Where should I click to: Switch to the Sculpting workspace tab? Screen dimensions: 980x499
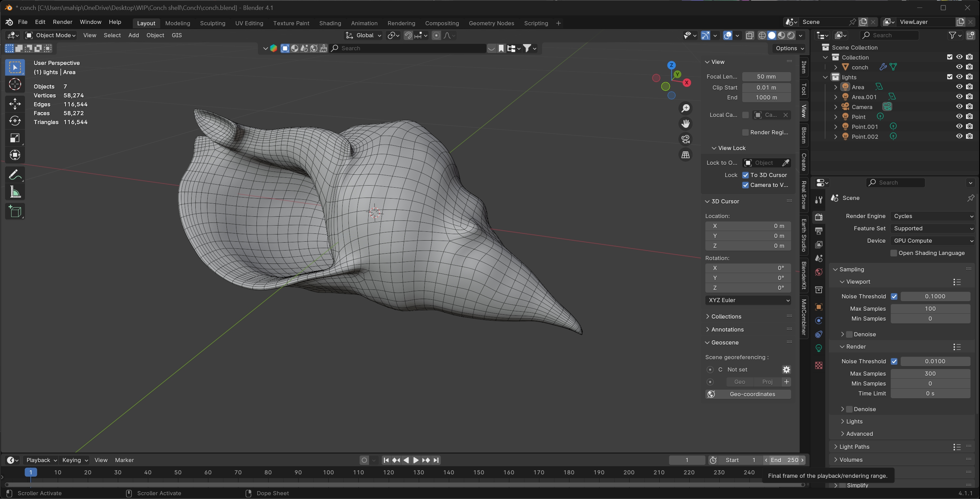coord(212,23)
